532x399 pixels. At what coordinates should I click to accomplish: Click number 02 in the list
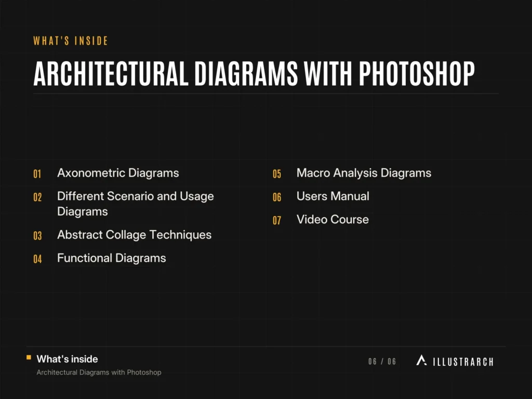tap(37, 197)
